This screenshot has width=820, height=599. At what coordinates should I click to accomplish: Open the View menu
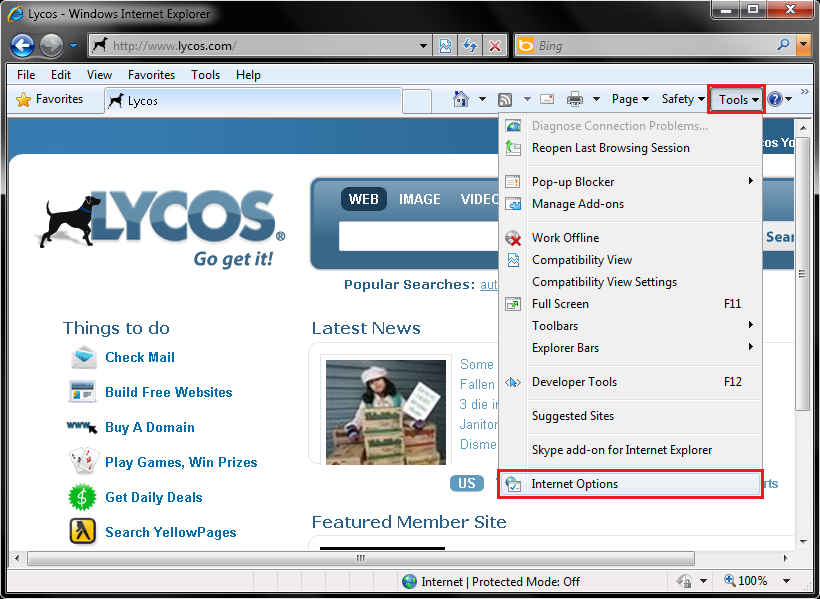99,75
